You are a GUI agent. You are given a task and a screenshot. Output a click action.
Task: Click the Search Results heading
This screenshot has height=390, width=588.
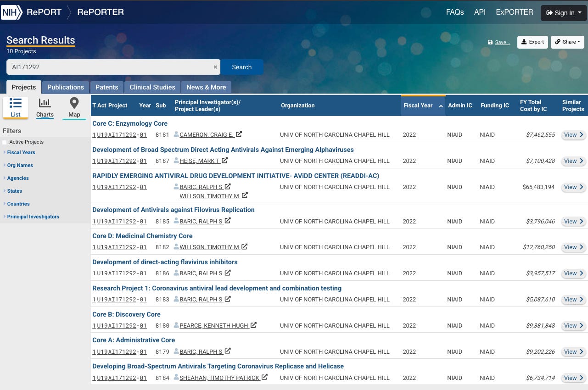(x=41, y=40)
